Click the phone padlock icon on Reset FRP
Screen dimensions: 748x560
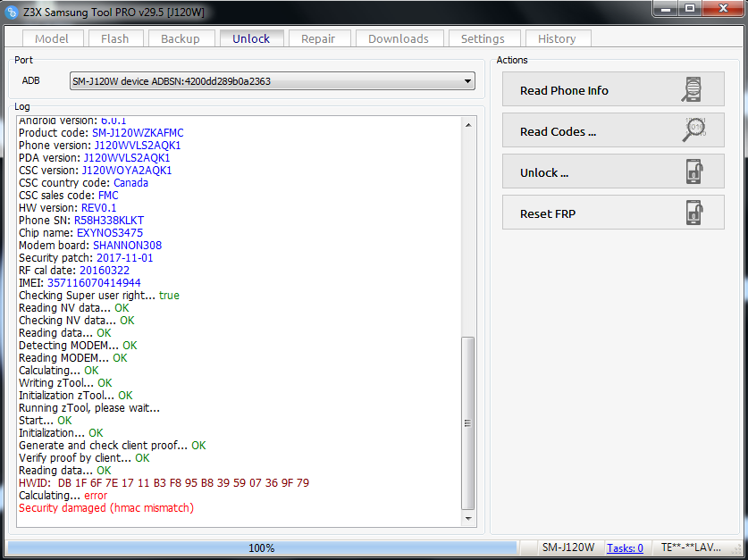694,212
